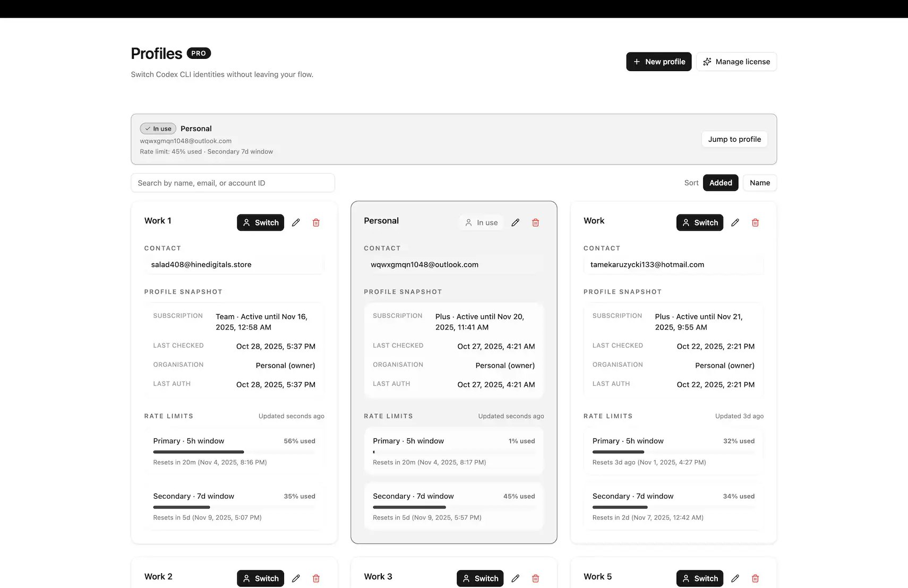The image size is (908, 588).
Task: Click the plus icon on New profile button
Action: pyautogui.click(x=637, y=61)
